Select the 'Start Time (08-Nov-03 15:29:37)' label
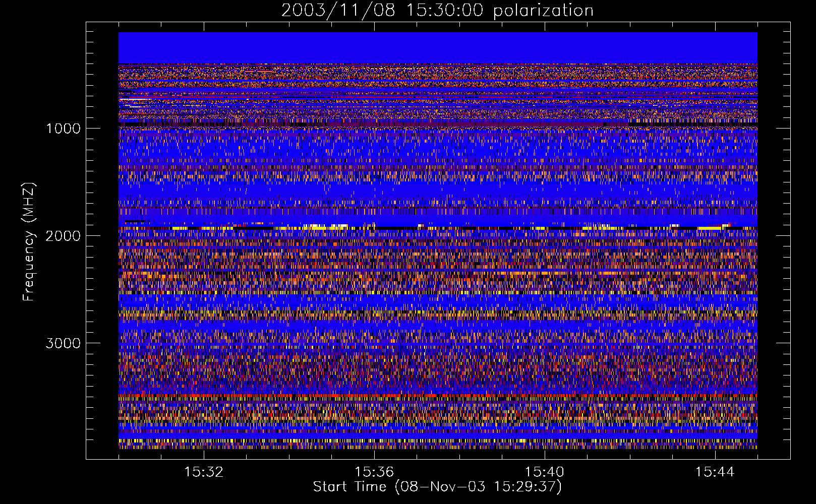The width and height of the screenshot is (816, 504). point(437,487)
